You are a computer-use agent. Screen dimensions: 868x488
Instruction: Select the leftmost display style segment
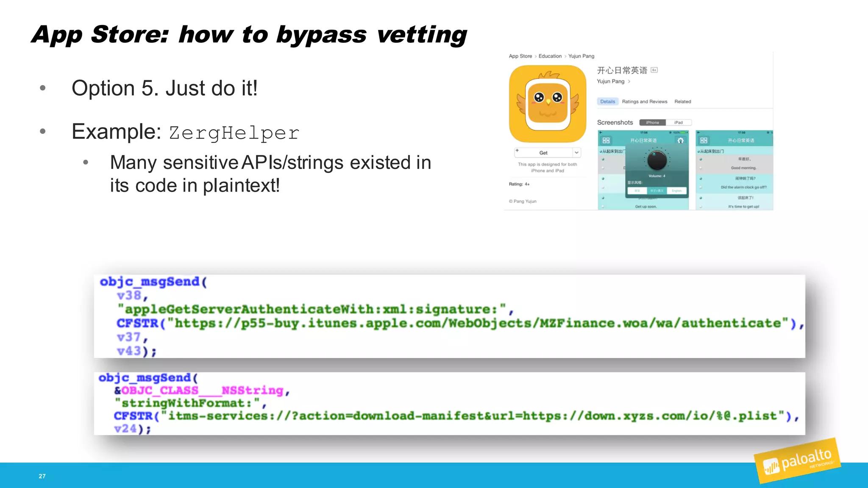[x=637, y=191]
